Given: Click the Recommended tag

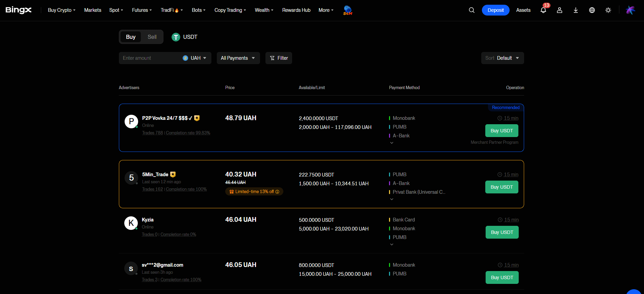Looking at the screenshot, I should point(506,108).
